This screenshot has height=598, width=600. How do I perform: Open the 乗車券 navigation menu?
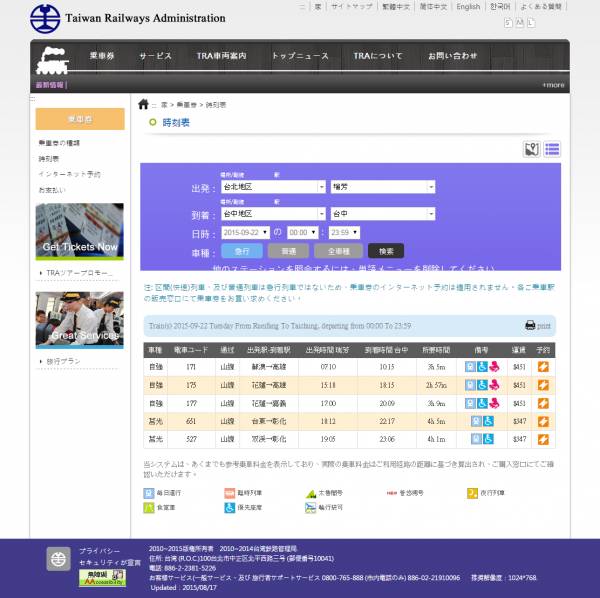tap(102, 56)
